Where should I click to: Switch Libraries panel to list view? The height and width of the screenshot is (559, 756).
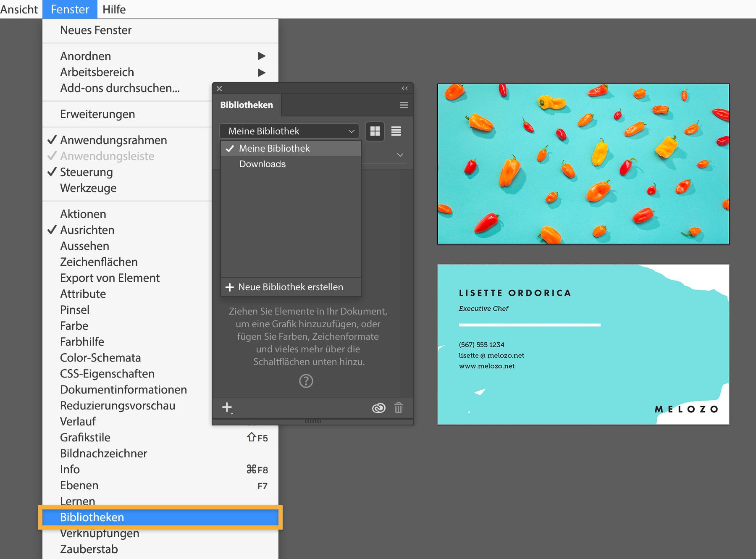click(395, 131)
